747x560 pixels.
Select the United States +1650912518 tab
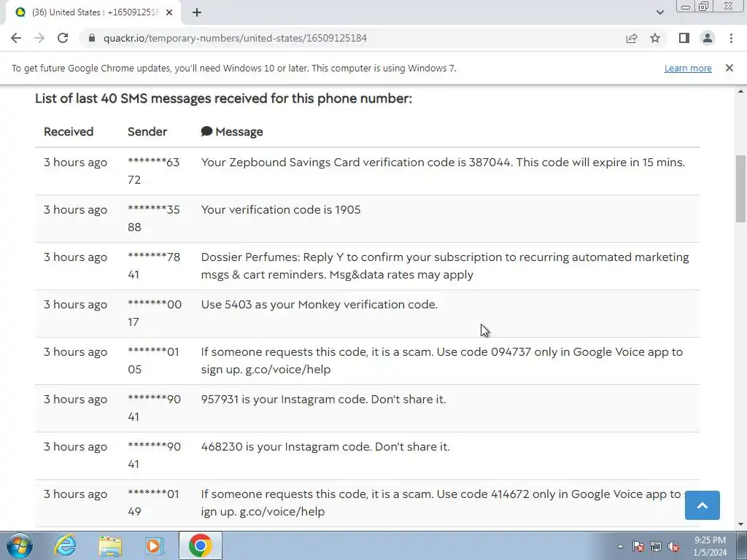point(93,13)
